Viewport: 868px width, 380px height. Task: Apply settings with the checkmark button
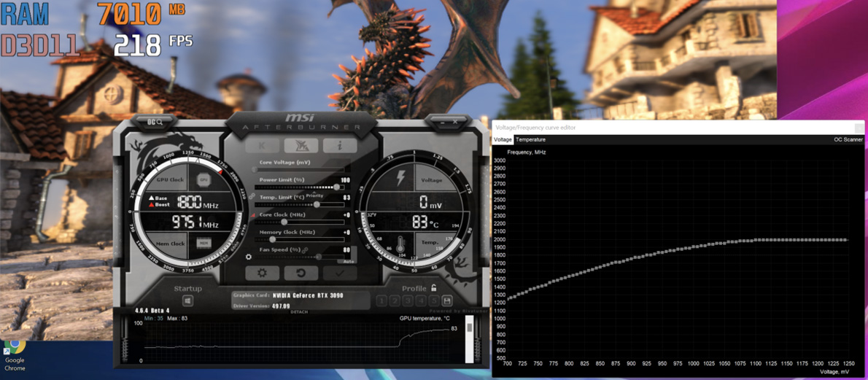[340, 273]
